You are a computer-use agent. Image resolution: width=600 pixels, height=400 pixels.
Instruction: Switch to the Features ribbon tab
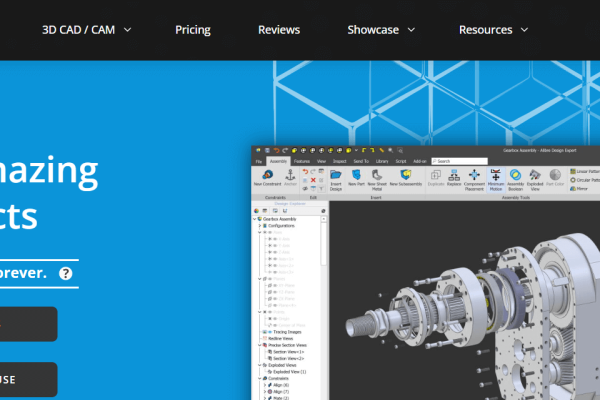[x=301, y=160]
